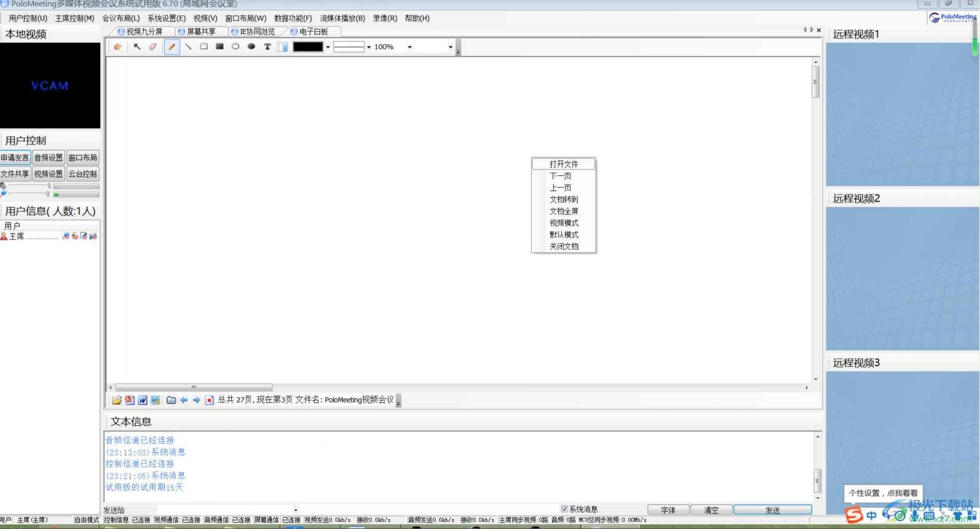
Task: Select the filled rectangle tool
Action: [x=219, y=47]
